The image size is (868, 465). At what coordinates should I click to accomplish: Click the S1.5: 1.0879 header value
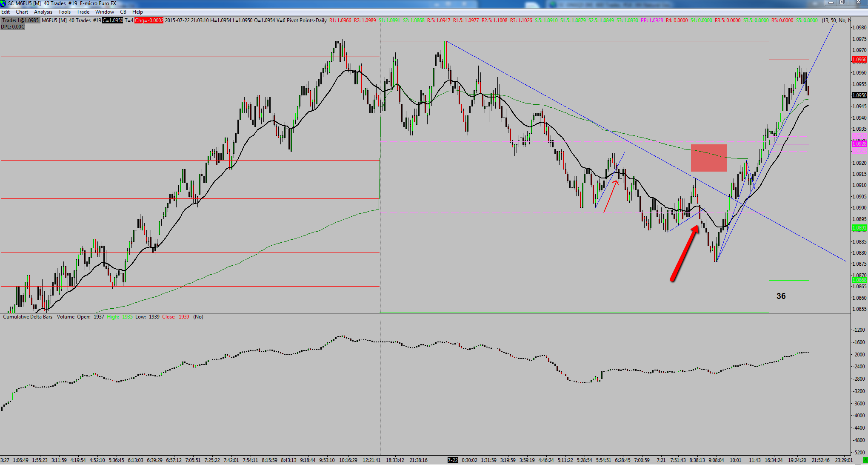coord(573,20)
